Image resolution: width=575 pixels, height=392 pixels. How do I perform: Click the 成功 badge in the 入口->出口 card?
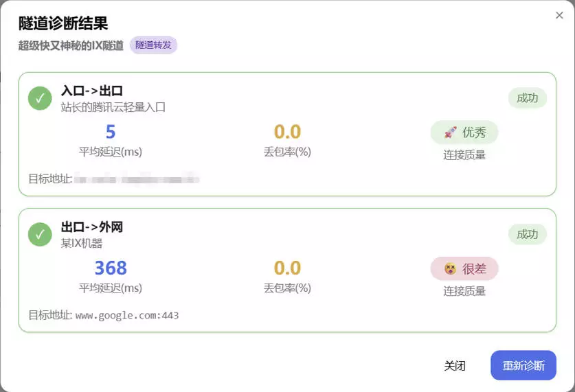(527, 98)
